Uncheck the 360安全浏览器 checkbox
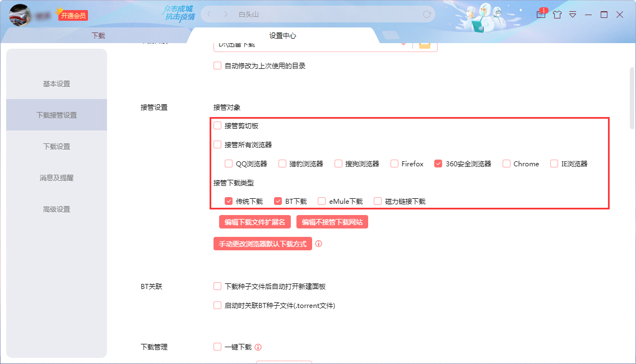Image resolution: width=636 pixels, height=364 pixels. tap(439, 164)
